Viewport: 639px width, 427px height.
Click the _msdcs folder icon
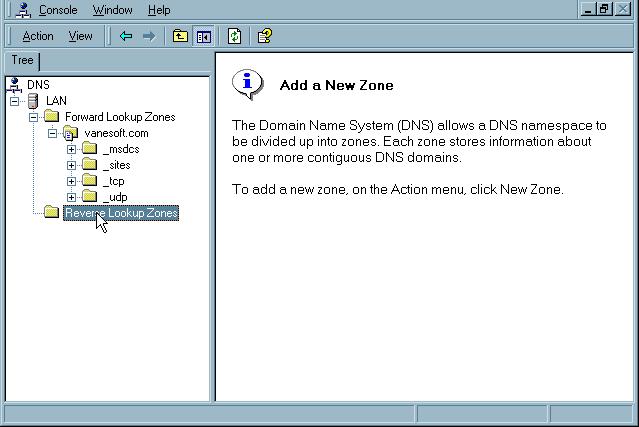point(89,148)
